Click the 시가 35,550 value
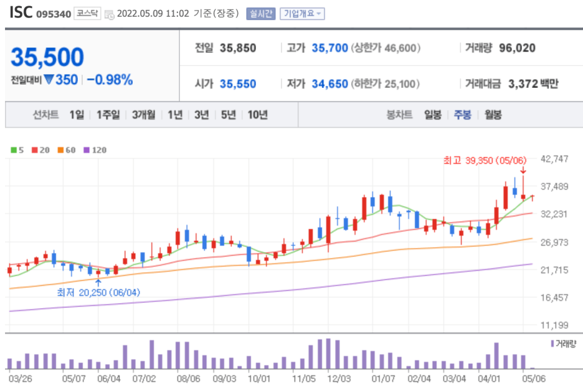This screenshot has width=583, height=392. [237, 84]
